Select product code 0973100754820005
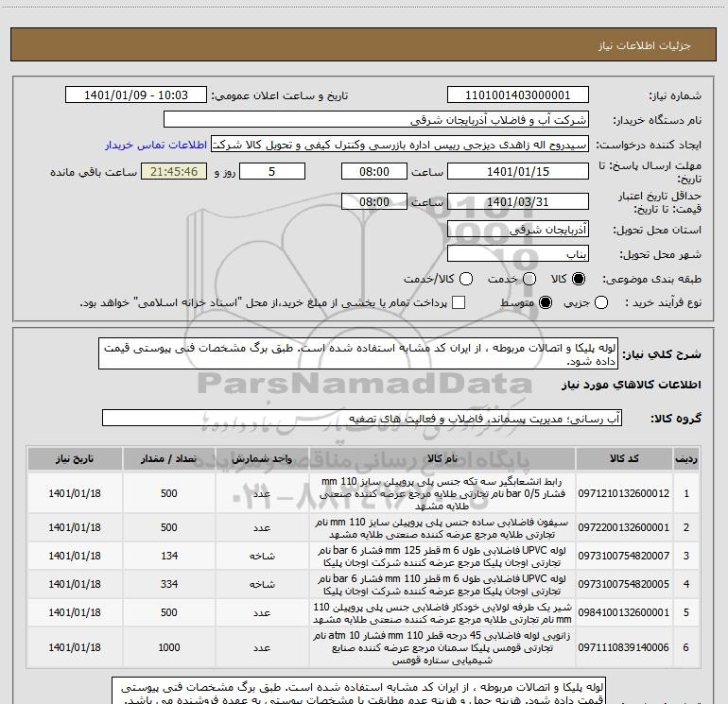The image size is (728, 704). coord(624,584)
